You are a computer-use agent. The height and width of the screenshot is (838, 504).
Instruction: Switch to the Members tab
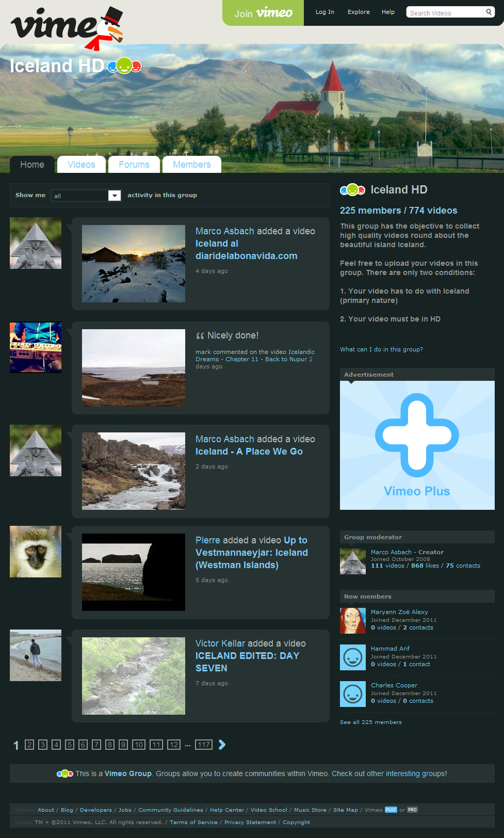pos(192,165)
